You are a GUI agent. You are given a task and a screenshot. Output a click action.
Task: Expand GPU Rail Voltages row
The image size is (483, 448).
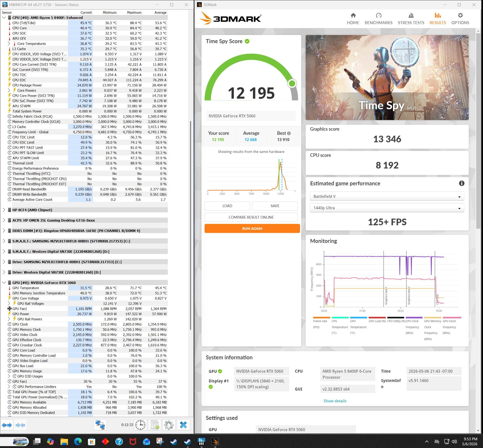point(9,304)
